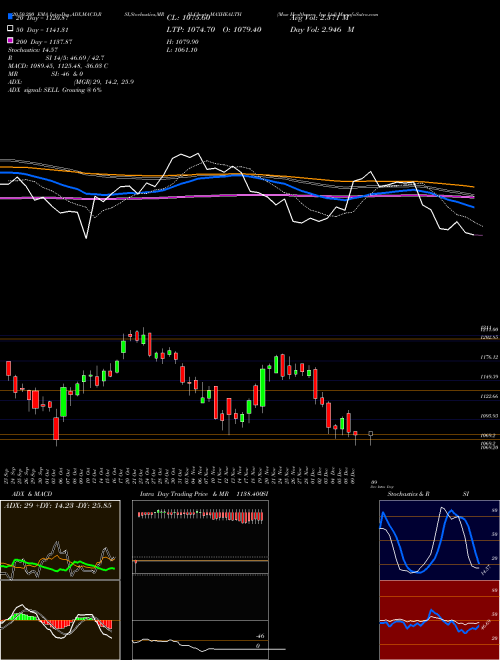Select the '30 Day = 1141.31' legend text
This screenshot has width=500, height=660.
(42, 30)
